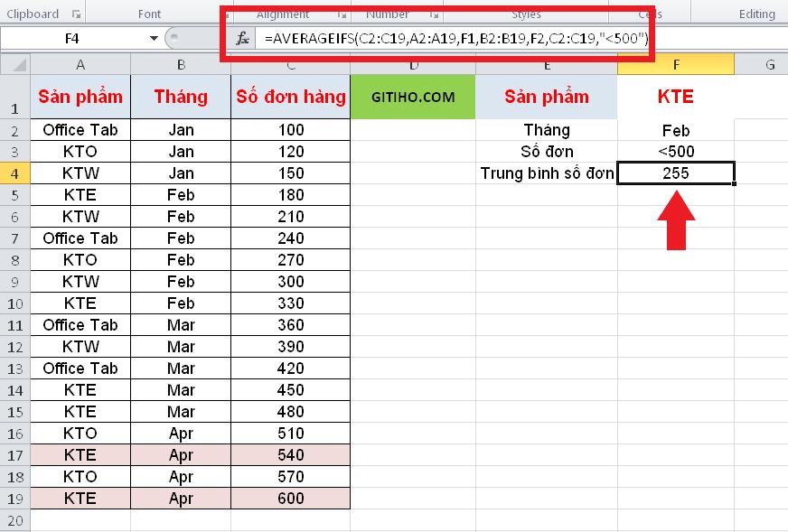This screenshot has width=788, height=532.
Task: Select the cell showing result 255
Action: click(x=676, y=171)
